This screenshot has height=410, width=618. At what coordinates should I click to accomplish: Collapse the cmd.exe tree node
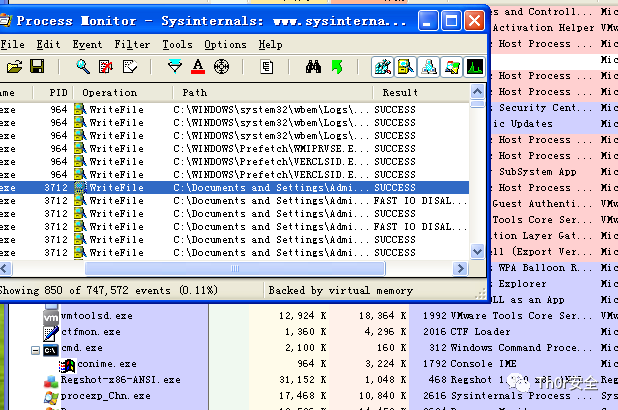(35, 350)
